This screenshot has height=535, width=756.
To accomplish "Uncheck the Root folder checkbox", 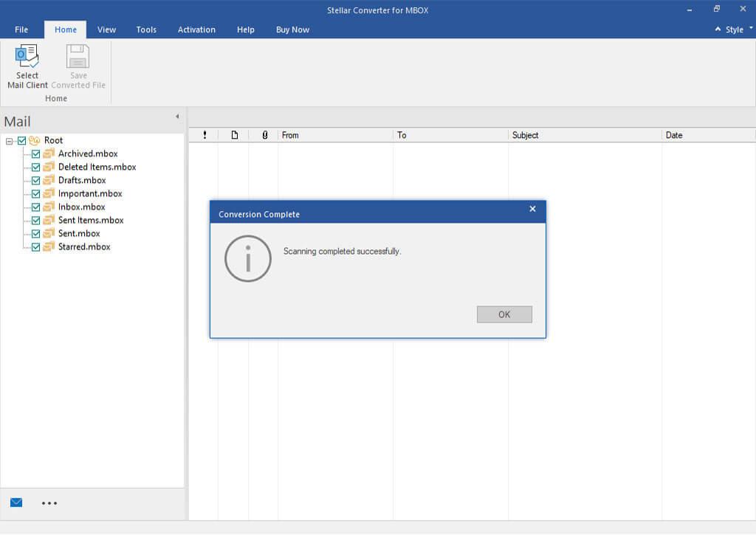I will 21,141.
